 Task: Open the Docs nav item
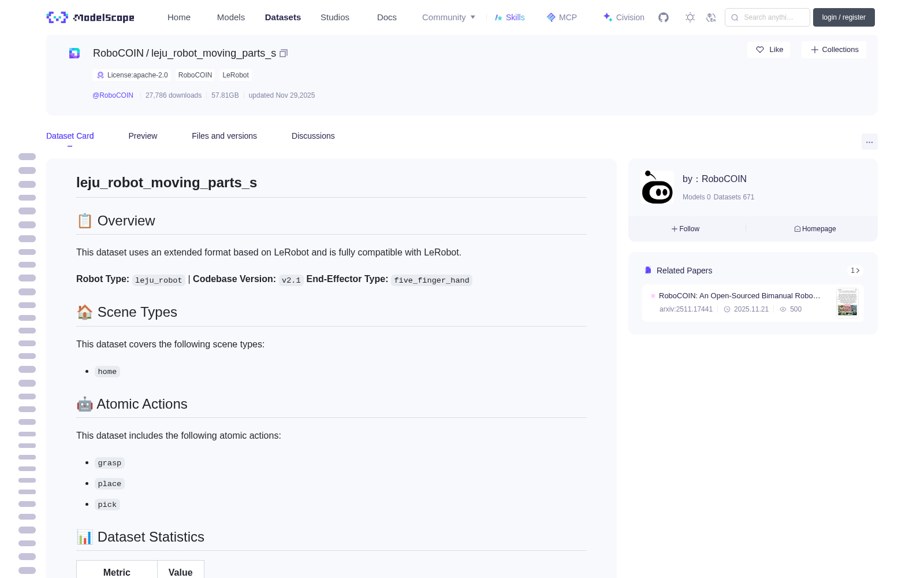coord(387,17)
